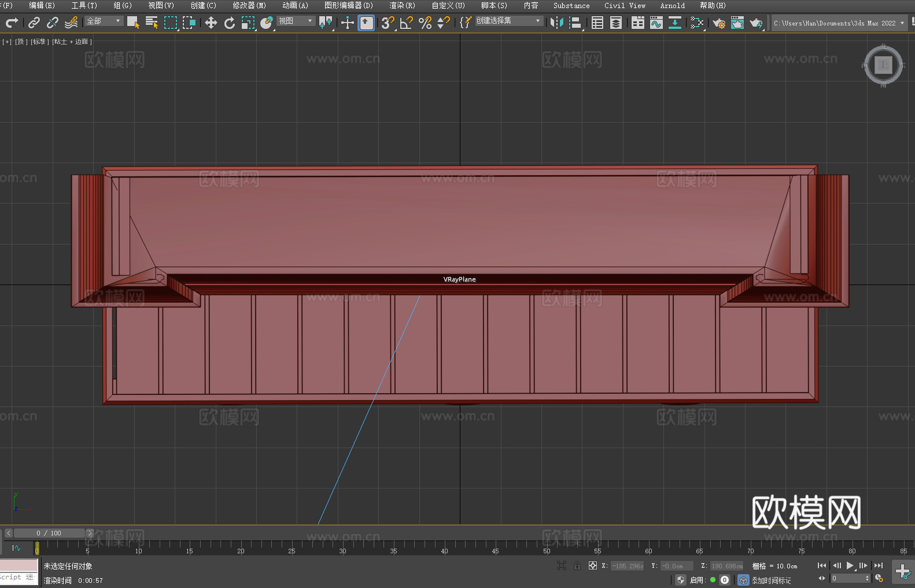Open the 修改器(M) menu
This screenshot has height=588, width=915.
[x=249, y=5]
